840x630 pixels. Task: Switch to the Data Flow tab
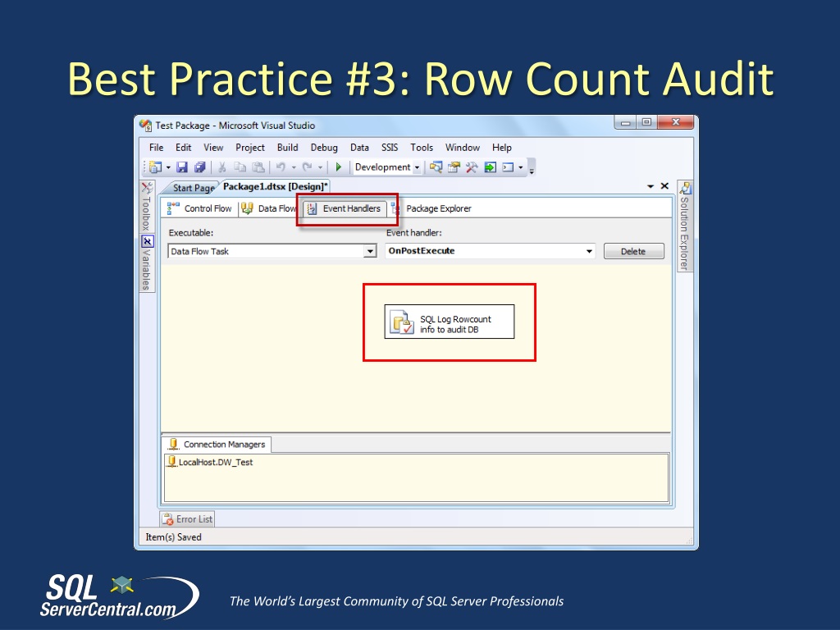tap(270, 208)
